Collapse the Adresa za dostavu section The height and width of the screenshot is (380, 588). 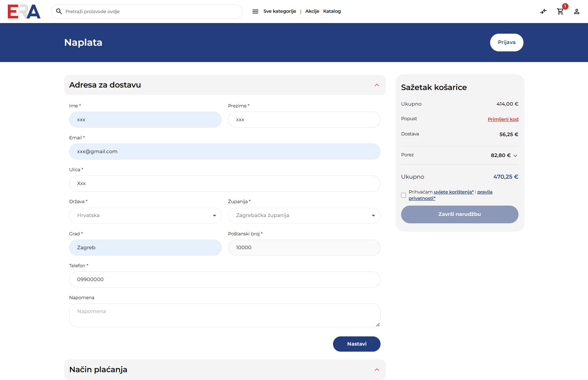coord(377,85)
